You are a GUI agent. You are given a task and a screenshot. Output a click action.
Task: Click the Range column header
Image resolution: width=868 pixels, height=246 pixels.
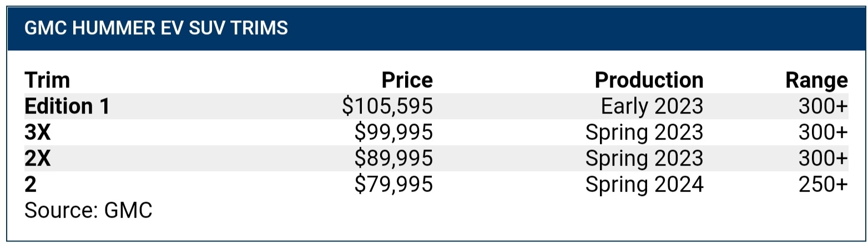816,81
